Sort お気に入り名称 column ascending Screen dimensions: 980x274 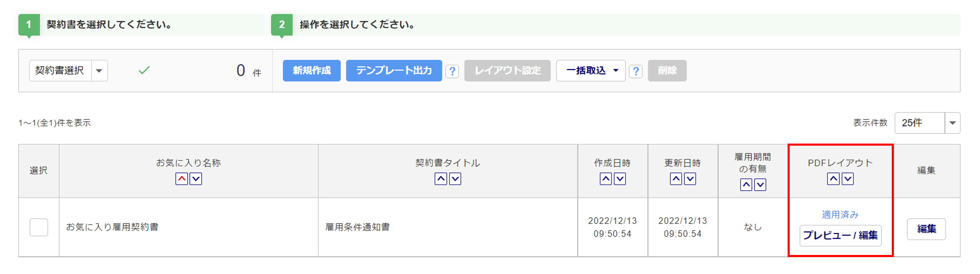(x=181, y=179)
